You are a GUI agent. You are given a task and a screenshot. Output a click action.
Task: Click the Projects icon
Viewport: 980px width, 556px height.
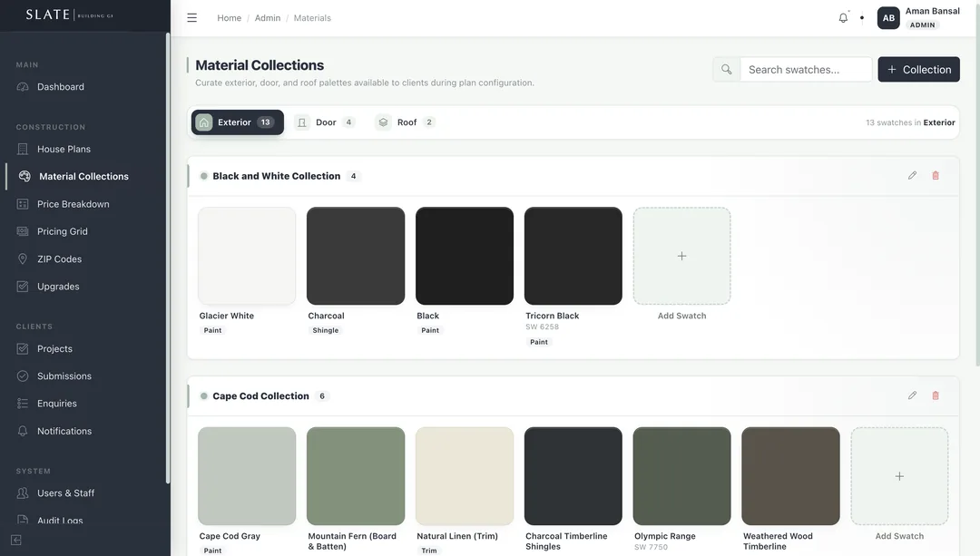23,348
